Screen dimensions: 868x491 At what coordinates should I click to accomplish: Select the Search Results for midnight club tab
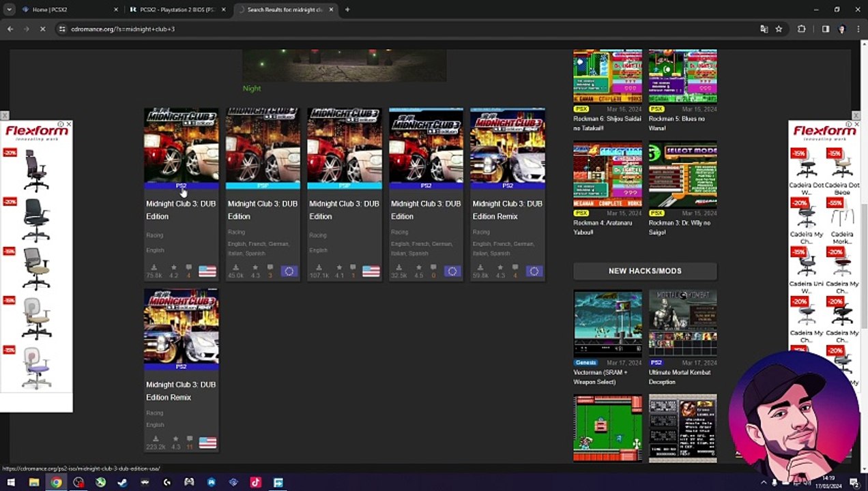tap(285, 10)
